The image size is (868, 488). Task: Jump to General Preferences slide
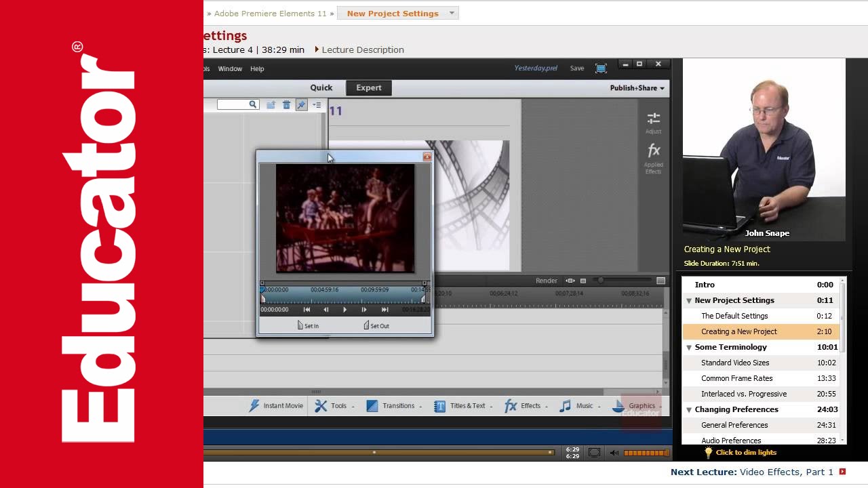coord(760,425)
